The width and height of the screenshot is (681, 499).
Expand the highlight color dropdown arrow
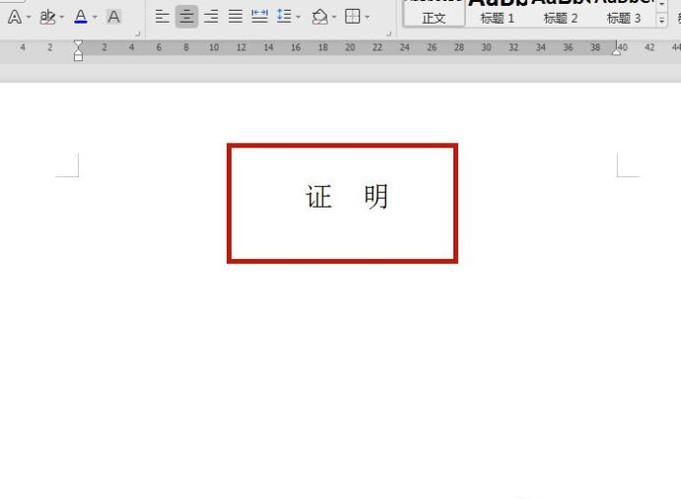(61, 17)
